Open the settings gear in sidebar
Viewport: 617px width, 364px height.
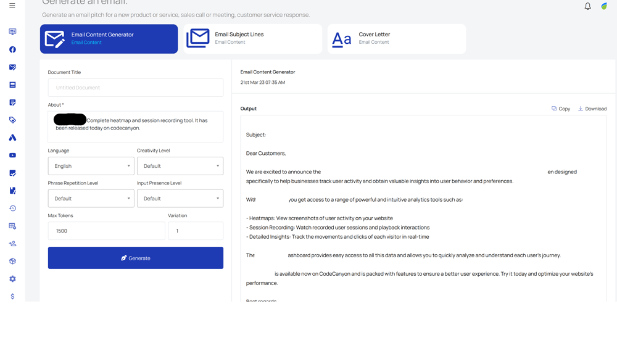tap(12, 279)
